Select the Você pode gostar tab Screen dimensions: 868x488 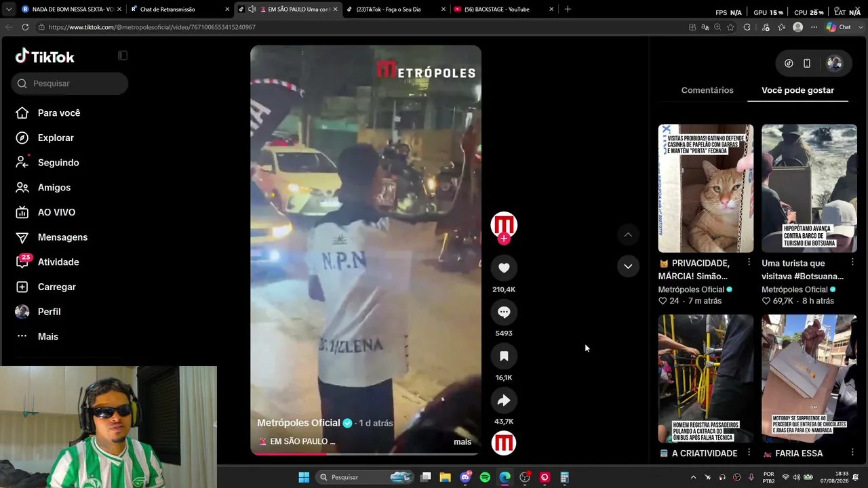click(797, 90)
